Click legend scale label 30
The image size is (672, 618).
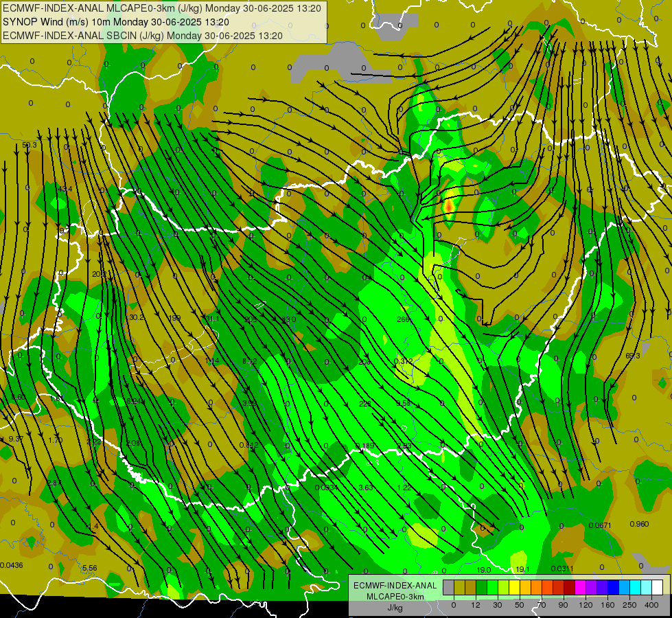(x=498, y=605)
